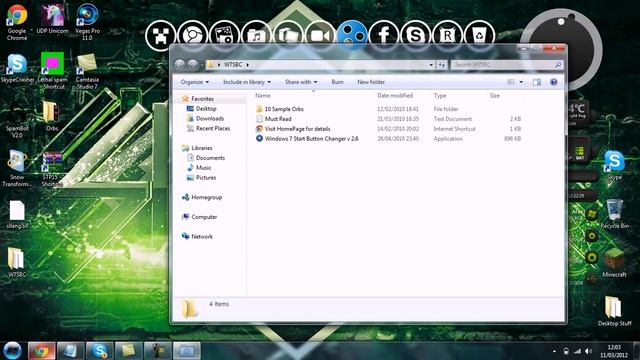This screenshot has width=640, height=360.
Task: Select Visit HomePage for details shortcut
Action: (x=297, y=129)
